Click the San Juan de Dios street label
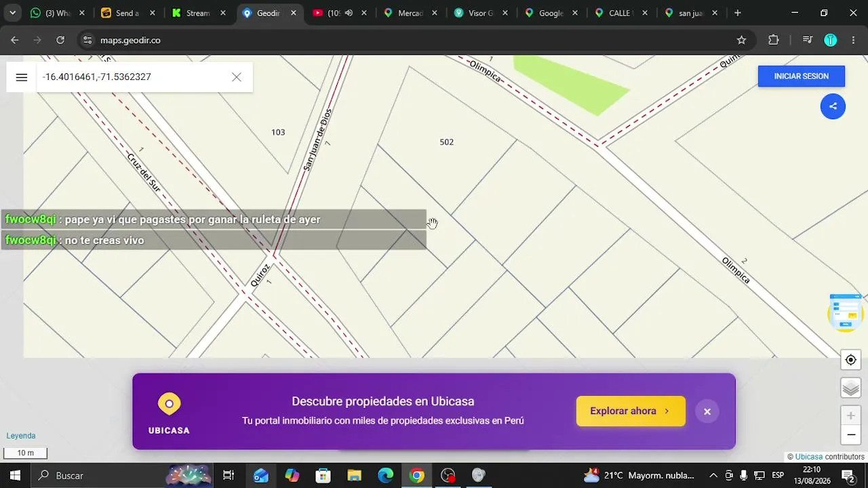Screen dimensions: 868x488 point(317,140)
